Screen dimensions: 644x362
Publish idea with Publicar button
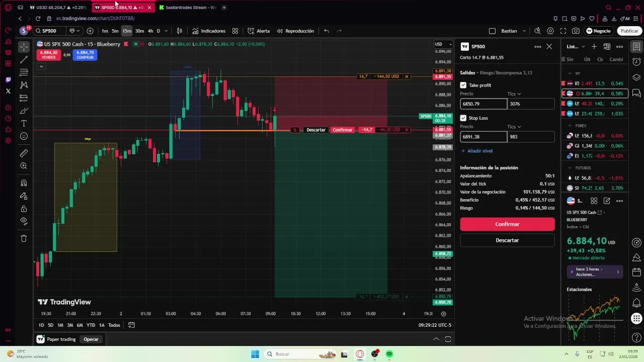click(x=629, y=31)
